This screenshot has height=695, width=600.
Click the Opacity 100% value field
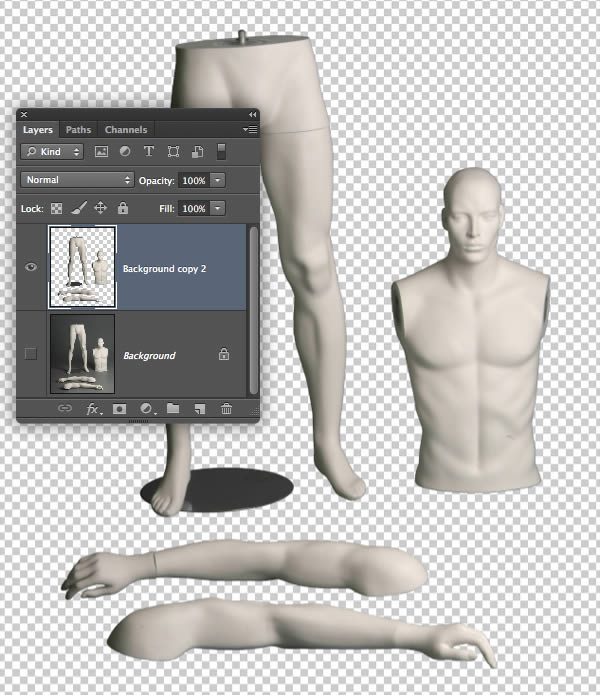click(x=194, y=180)
